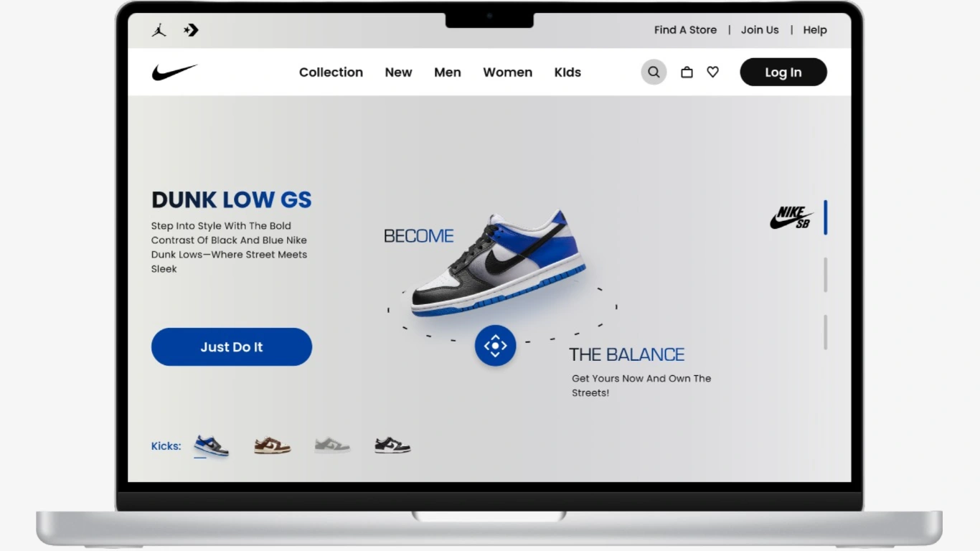Click the Nike swoosh logo in header

(x=174, y=72)
